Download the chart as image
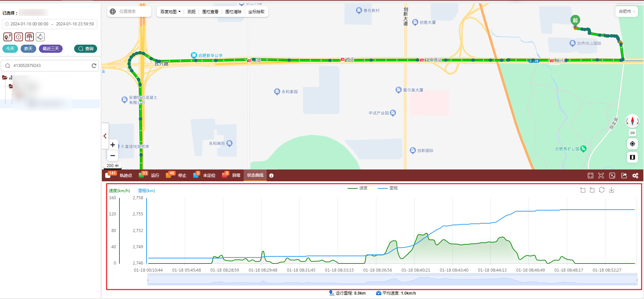Viewport: 644px width, 299px height. tap(611, 190)
